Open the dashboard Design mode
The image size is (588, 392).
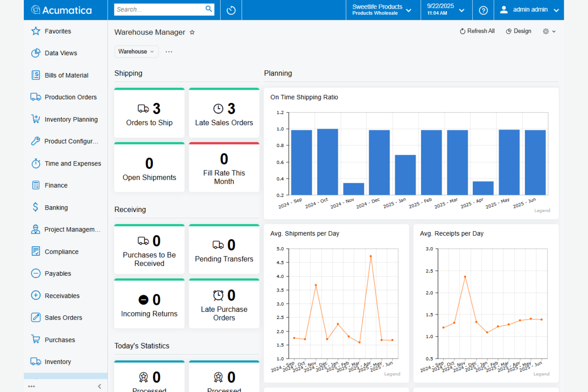(x=518, y=31)
